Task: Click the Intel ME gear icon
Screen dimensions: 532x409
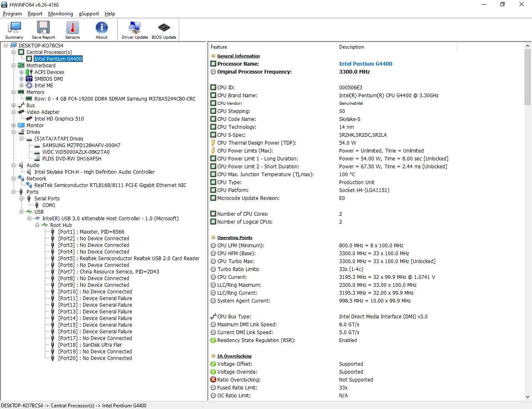Action: pyautogui.click(x=29, y=85)
